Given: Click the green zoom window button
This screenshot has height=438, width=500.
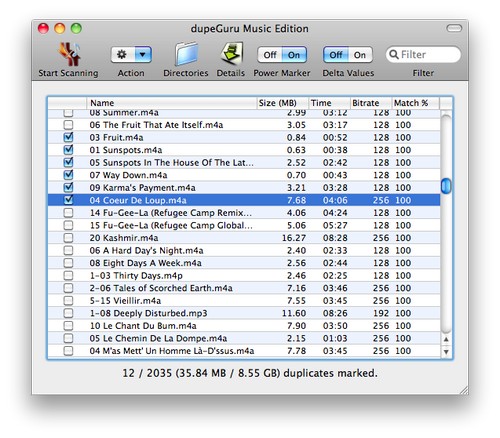Looking at the screenshot, I should click(x=76, y=29).
